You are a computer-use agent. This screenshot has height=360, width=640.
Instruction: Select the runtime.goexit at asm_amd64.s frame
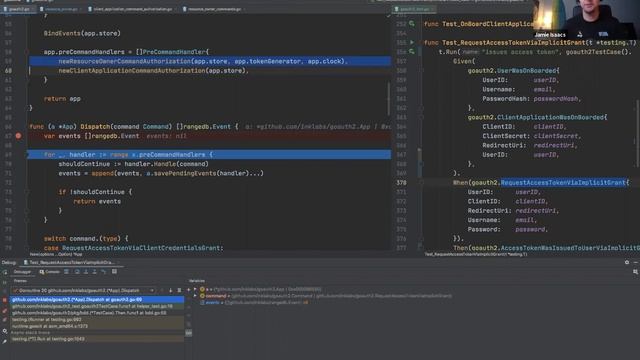[x=97, y=326]
